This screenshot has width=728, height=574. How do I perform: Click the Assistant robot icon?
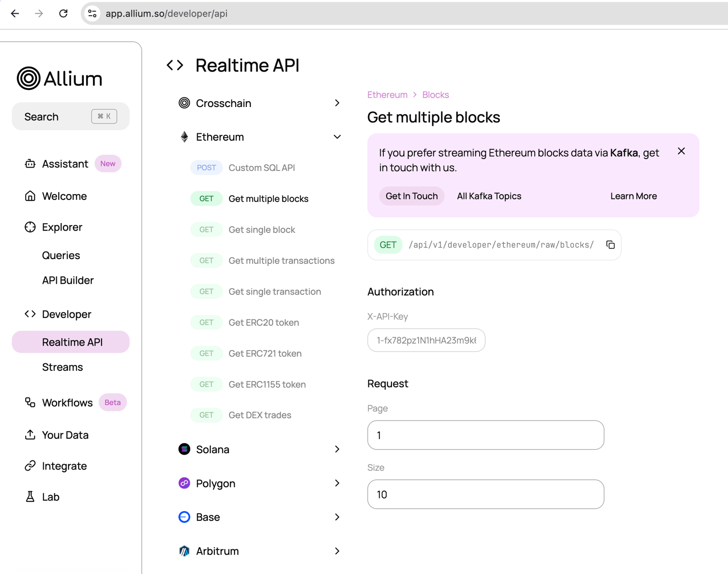pyautogui.click(x=30, y=163)
